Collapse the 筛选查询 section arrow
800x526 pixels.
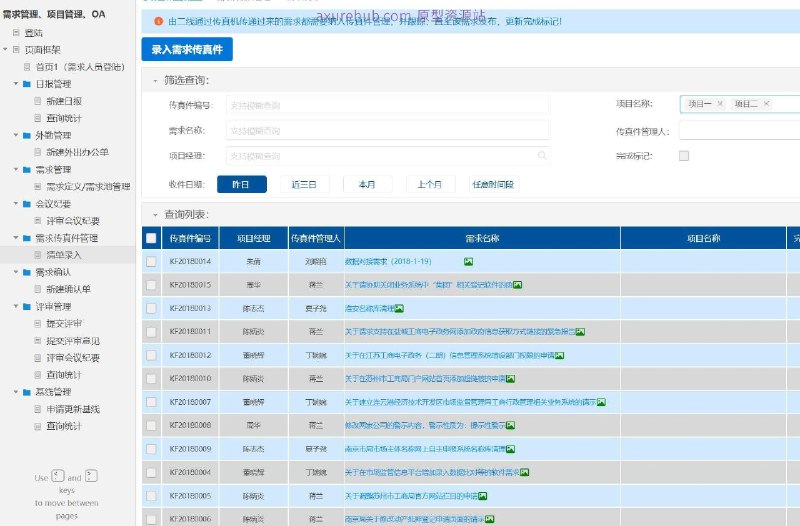pos(155,81)
